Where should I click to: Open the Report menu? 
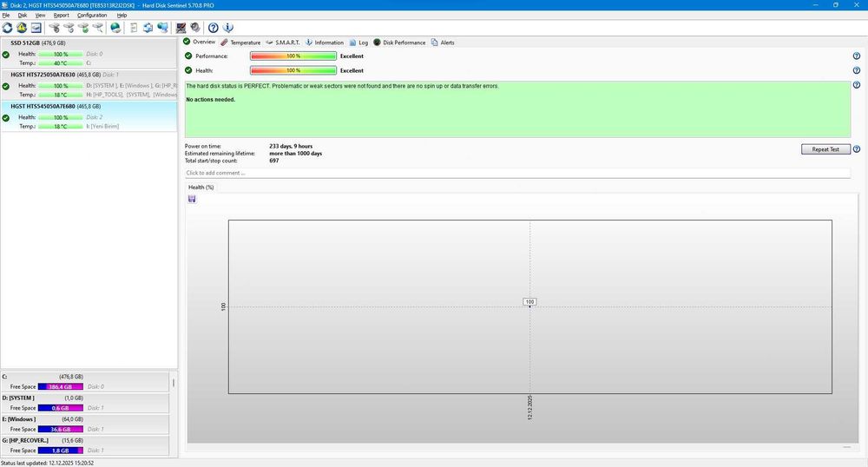tap(61, 16)
